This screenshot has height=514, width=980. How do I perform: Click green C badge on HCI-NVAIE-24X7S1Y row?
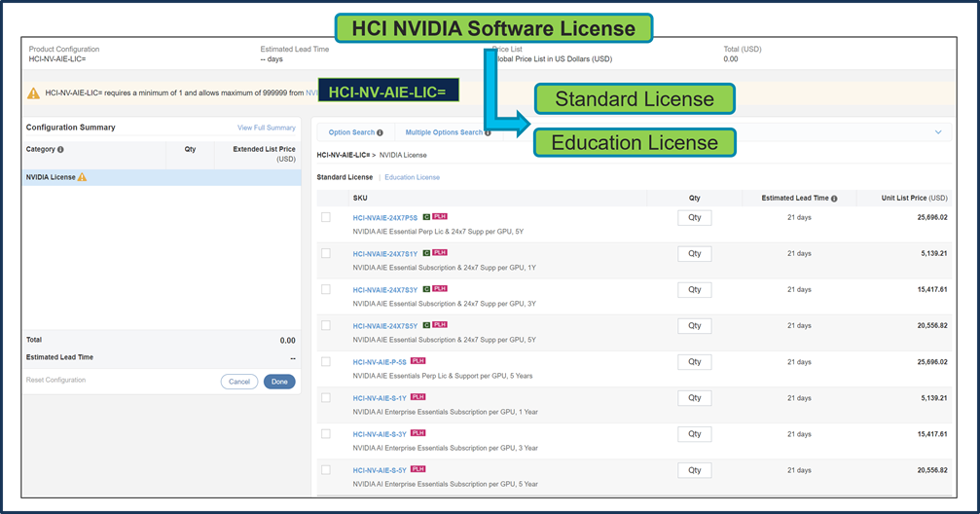pos(426,253)
